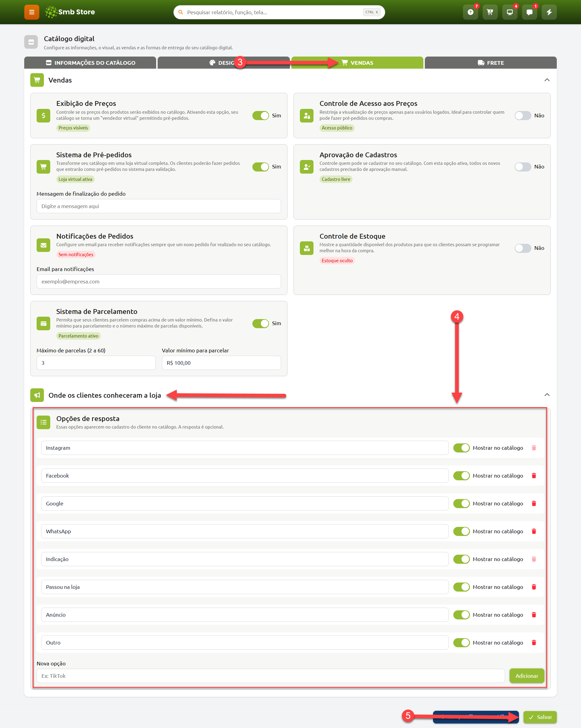The height and width of the screenshot is (728, 581).
Task: Click the Salvar button
Action: (540, 717)
